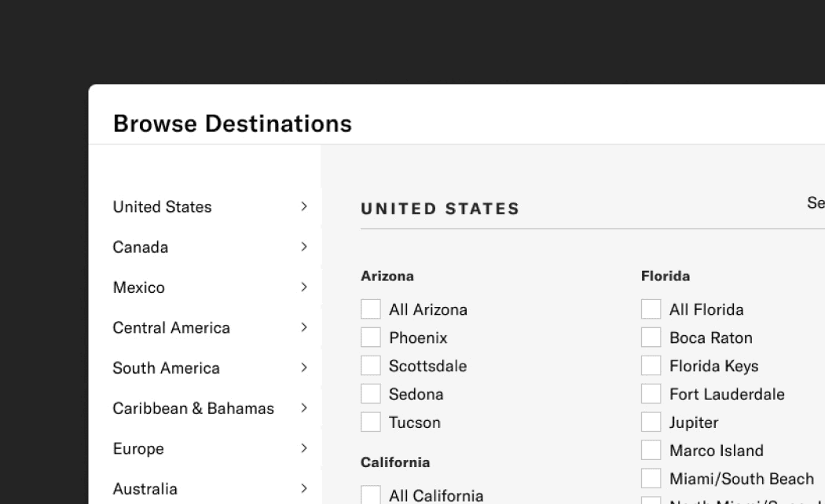Click the chevron next to Europe

(x=304, y=448)
